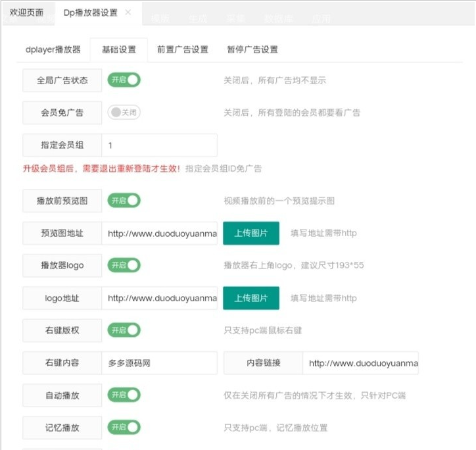Click the 指定会员组 input field
Screen dimensions: 476x450
(x=159, y=145)
